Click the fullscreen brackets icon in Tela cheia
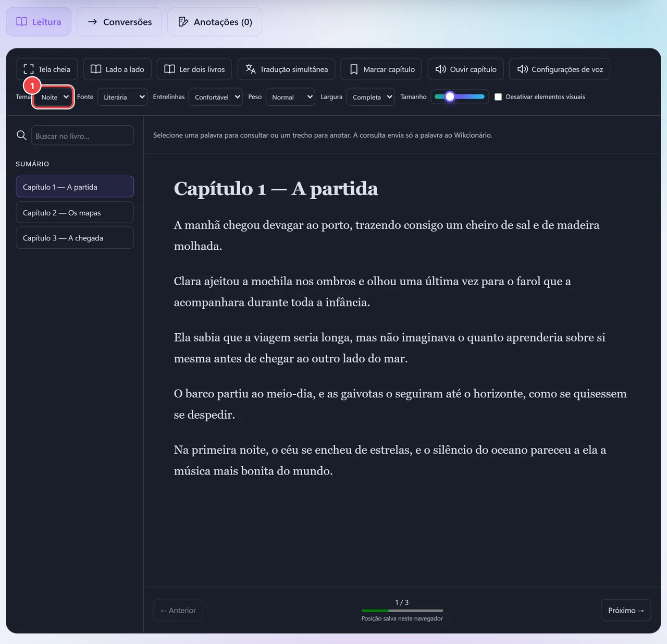667x644 pixels. click(29, 69)
